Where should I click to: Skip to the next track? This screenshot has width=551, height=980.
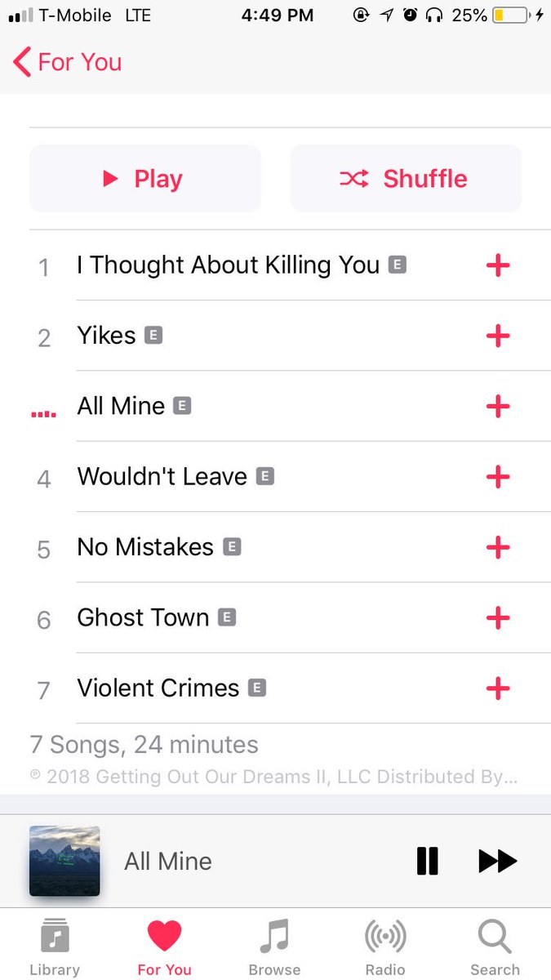coord(497,861)
